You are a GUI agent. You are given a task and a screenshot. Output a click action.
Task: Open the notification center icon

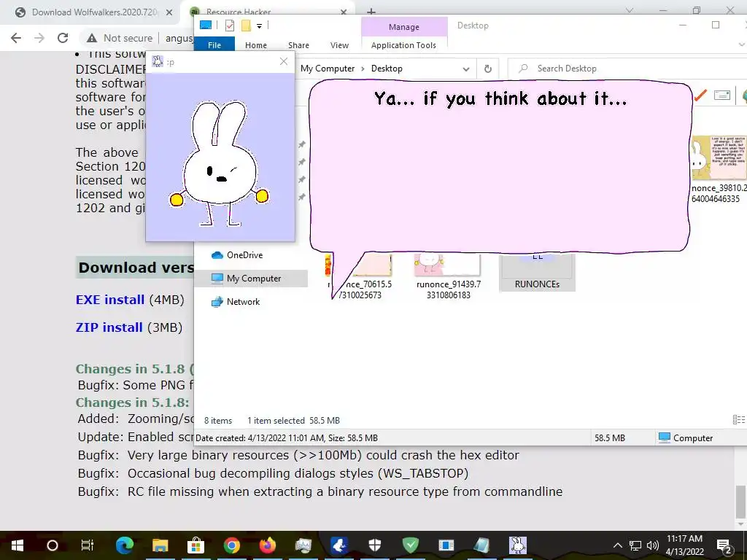pos(724,546)
